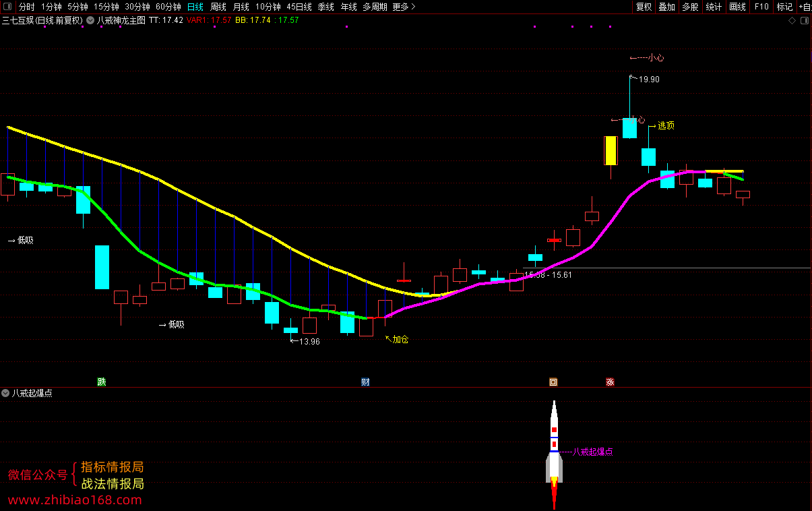Switch to 60分钟 period
The width and height of the screenshot is (812, 511).
168,7
